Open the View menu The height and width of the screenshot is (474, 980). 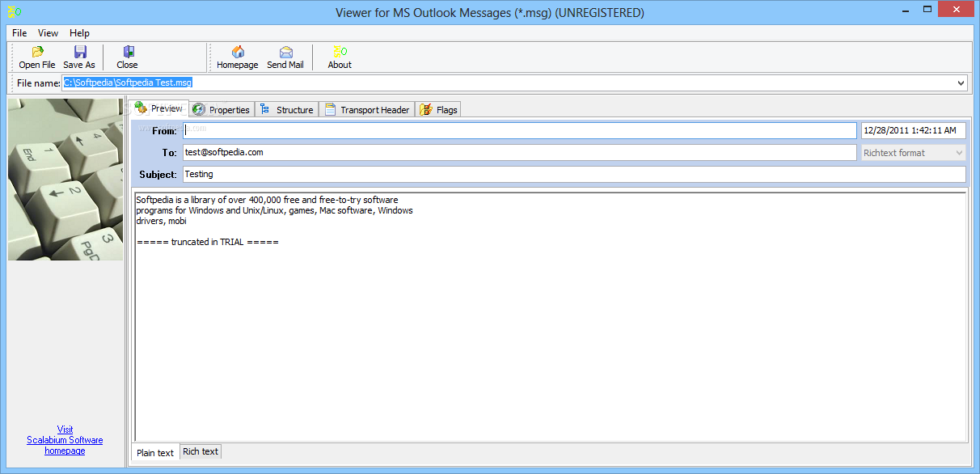48,33
